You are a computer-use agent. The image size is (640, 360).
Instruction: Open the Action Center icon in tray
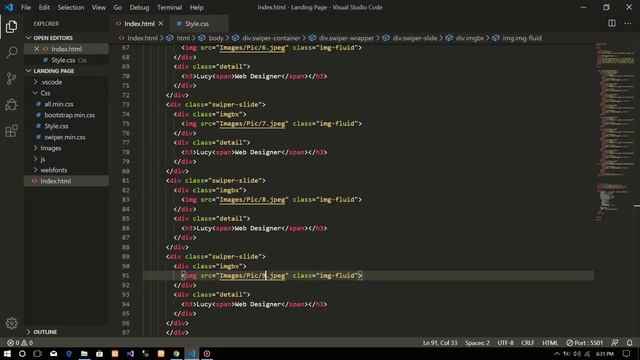[627, 354]
